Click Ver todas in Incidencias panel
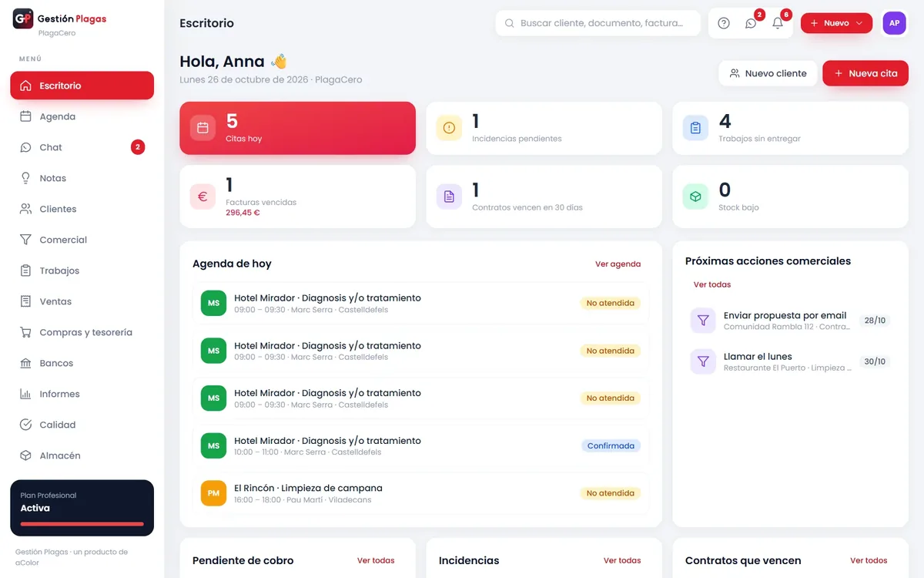Screen dimensions: 924x578 pos(622,560)
